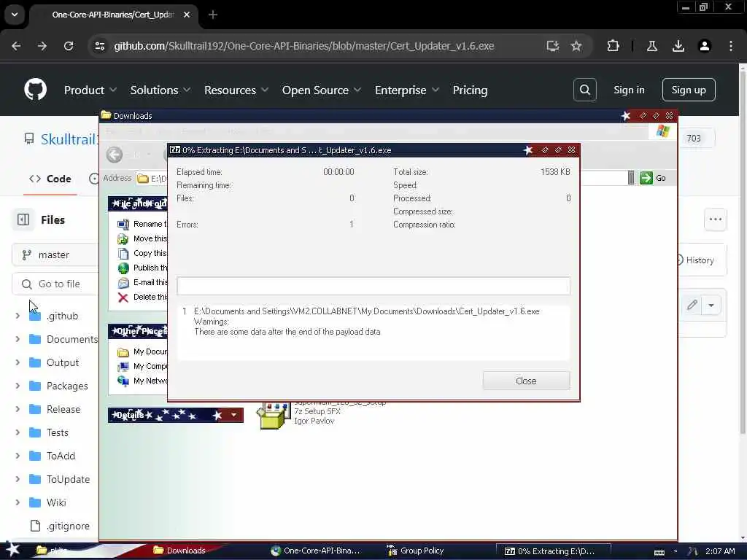Close the 7-Zip extraction dialog

click(x=526, y=381)
